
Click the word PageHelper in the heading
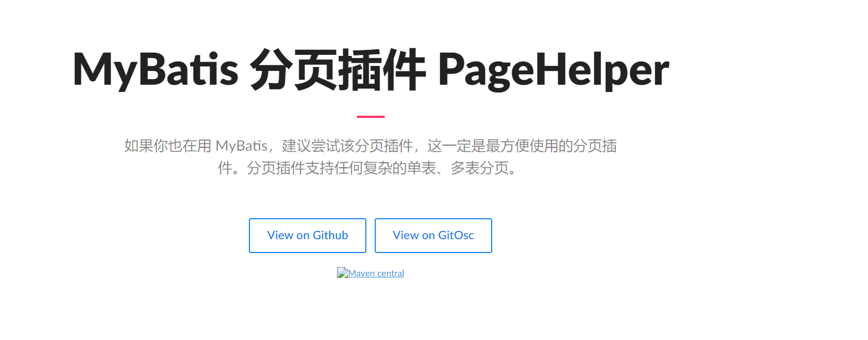553,71
